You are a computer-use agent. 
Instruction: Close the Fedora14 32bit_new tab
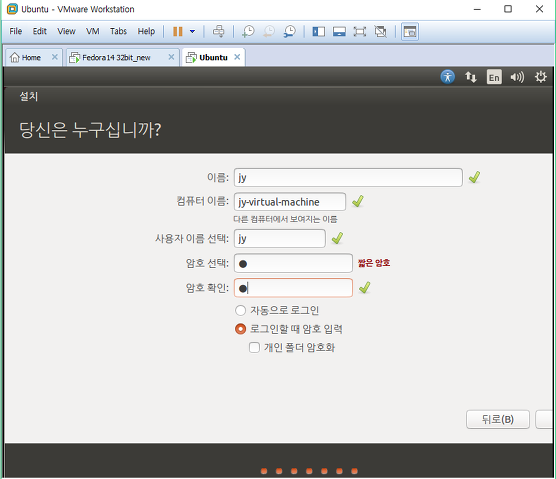(x=171, y=57)
